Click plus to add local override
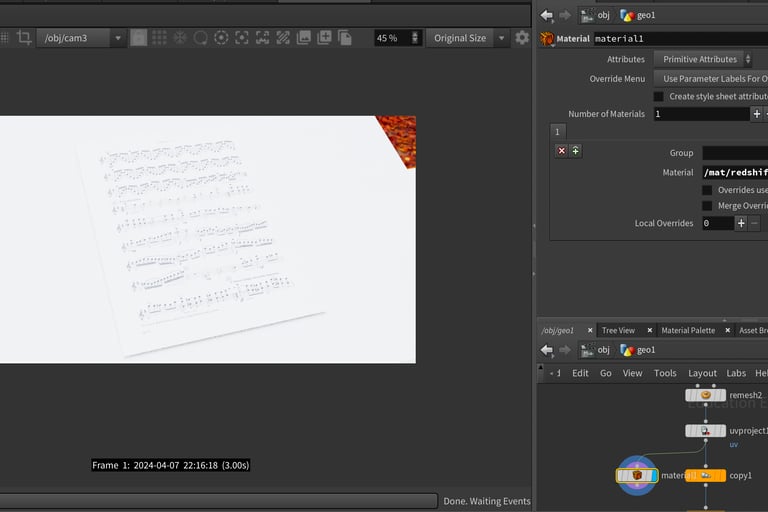This screenshot has width=768, height=512. [x=741, y=223]
